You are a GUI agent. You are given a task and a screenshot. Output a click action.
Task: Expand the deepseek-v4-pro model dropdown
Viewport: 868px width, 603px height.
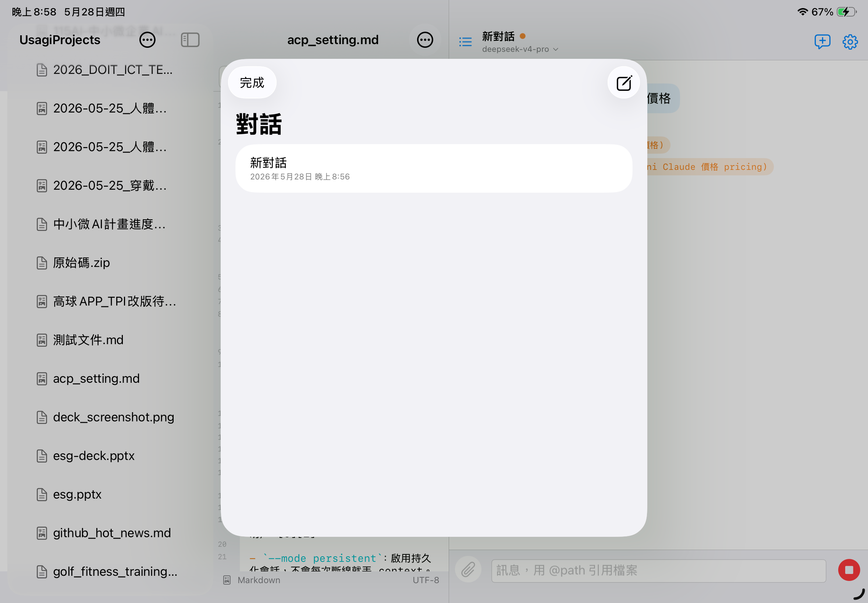coord(520,49)
